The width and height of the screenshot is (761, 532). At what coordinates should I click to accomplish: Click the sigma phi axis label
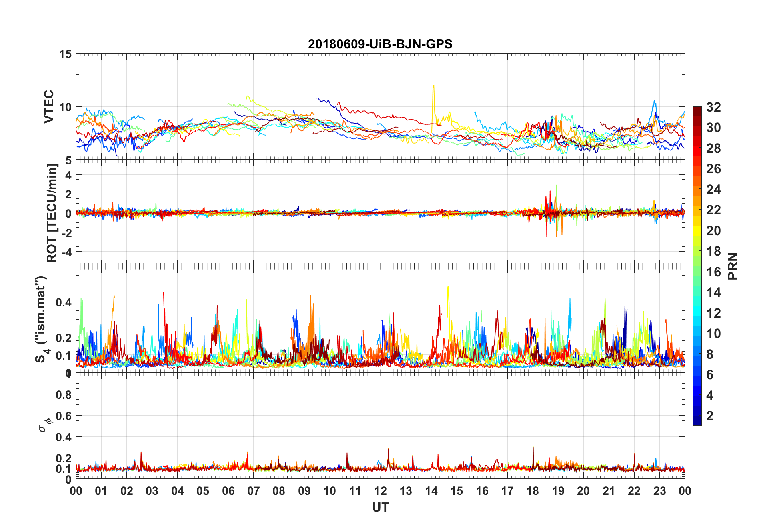click(x=46, y=425)
